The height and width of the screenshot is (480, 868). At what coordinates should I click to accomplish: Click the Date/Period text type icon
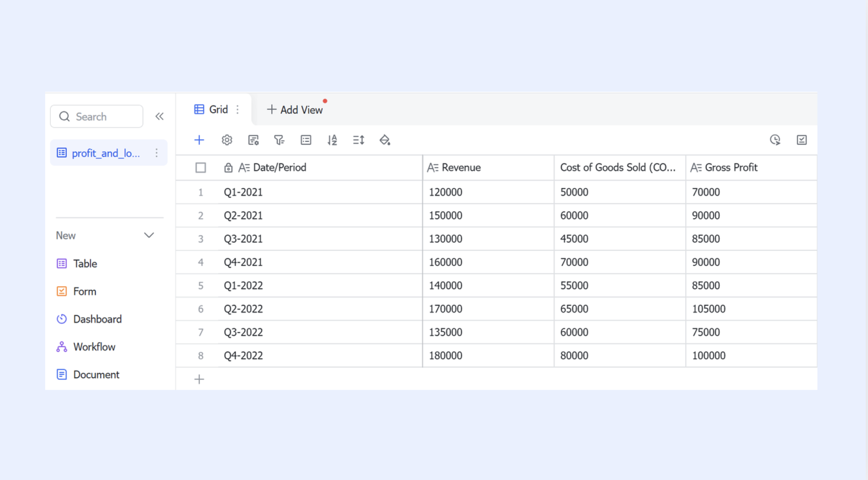[244, 168]
